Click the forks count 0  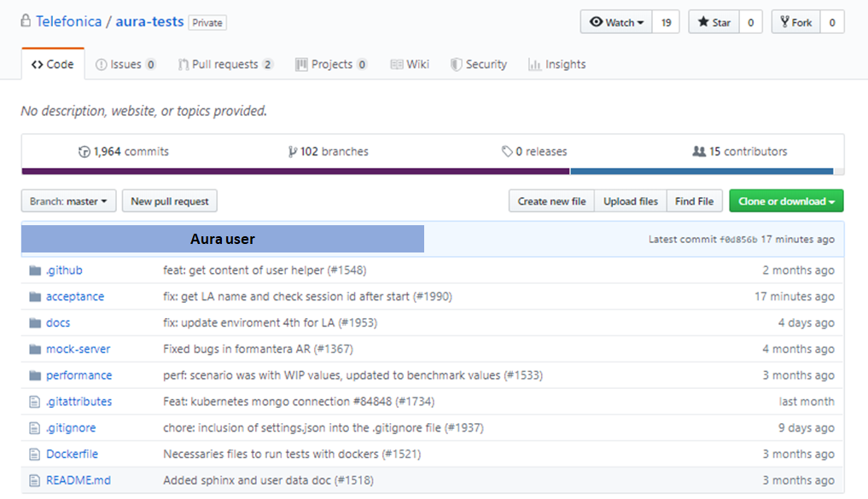tap(832, 22)
